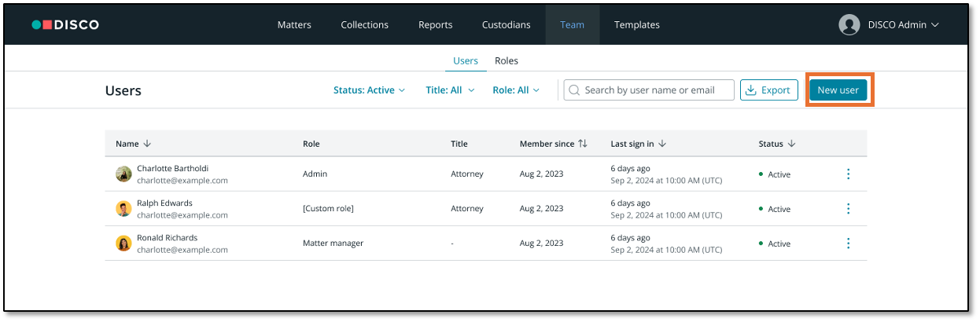Click Ronald Richards' name
Screen dimensions: 980x322
coord(168,237)
